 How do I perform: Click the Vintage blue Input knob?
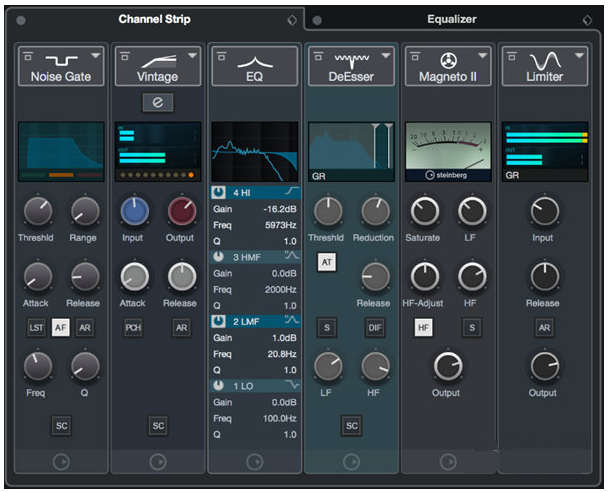[135, 211]
